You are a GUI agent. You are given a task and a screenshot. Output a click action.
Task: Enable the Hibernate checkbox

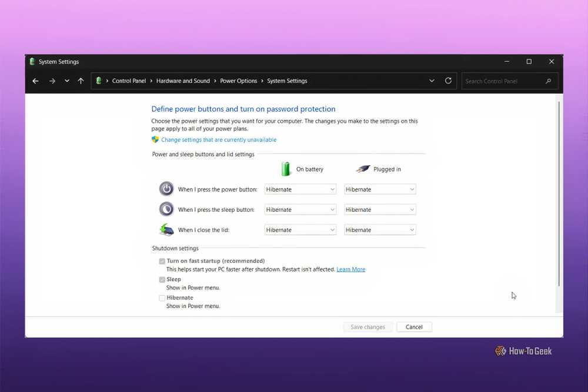click(x=162, y=298)
